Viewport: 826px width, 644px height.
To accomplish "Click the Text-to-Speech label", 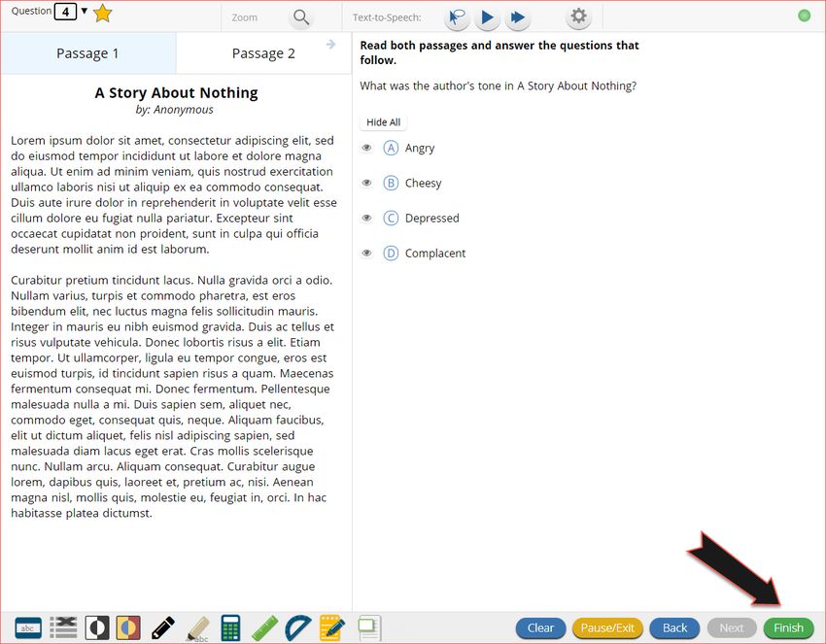I will (387, 17).
